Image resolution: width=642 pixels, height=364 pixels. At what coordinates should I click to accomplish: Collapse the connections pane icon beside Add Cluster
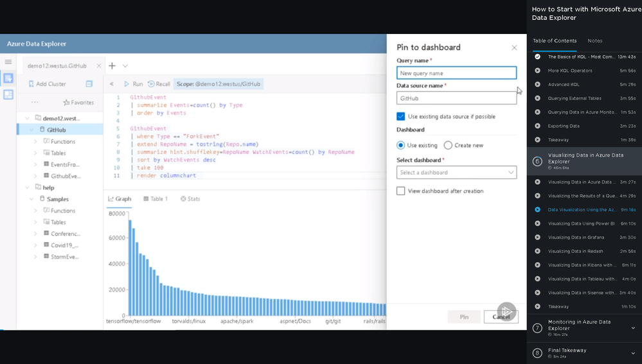[x=89, y=84]
